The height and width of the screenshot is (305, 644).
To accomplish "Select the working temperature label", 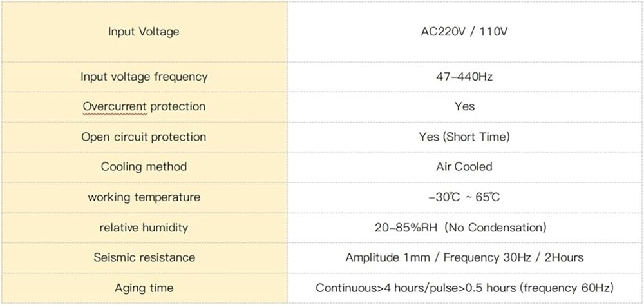I will [x=144, y=197].
